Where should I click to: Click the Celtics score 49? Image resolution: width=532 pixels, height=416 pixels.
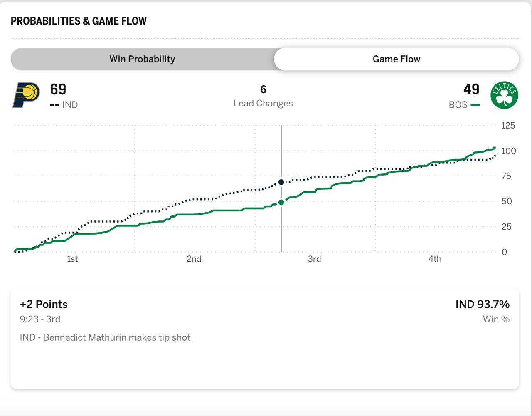click(x=471, y=89)
